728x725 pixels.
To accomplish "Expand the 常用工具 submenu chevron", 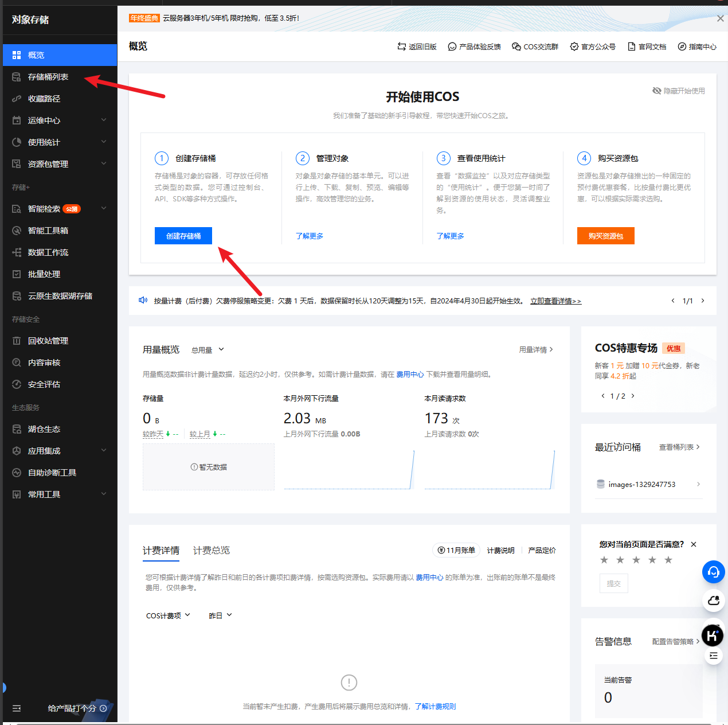I will (x=104, y=494).
